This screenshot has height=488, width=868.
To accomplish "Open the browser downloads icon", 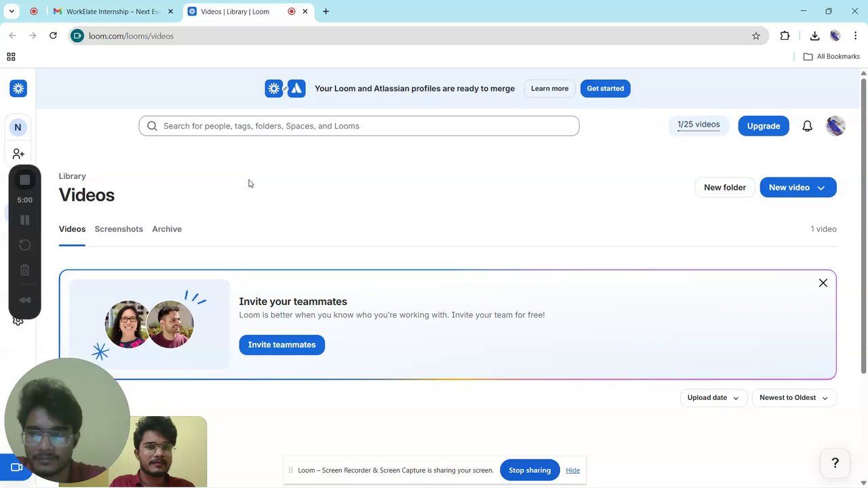I will 814,36.
